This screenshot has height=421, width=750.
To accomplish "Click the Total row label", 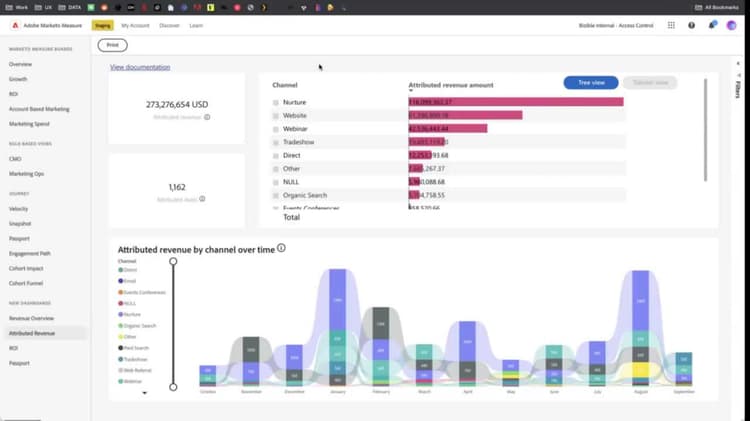I will pyautogui.click(x=291, y=217).
